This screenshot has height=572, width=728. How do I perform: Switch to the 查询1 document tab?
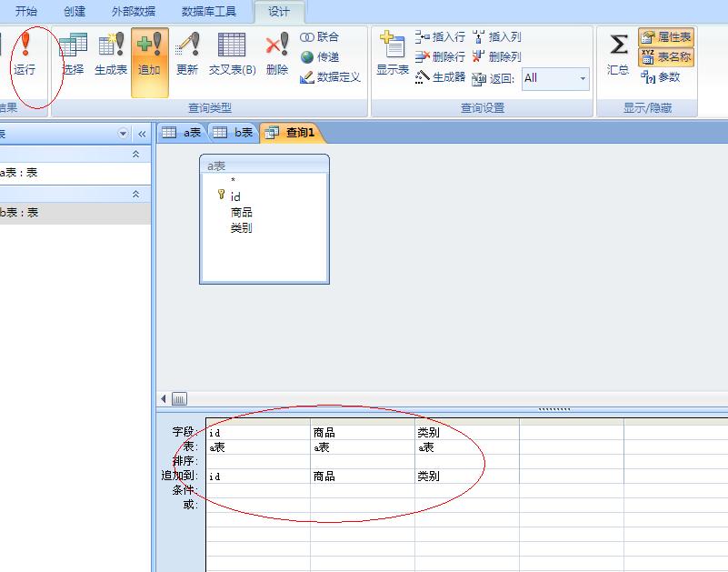point(291,133)
